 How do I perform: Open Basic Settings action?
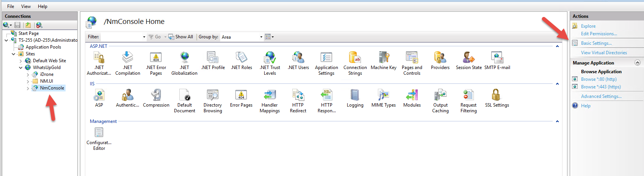pos(596,43)
